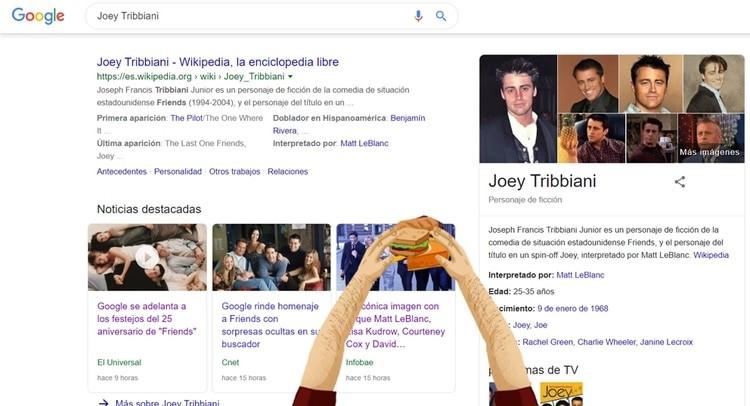Open the Janine Lecroix partner link

coord(666,342)
